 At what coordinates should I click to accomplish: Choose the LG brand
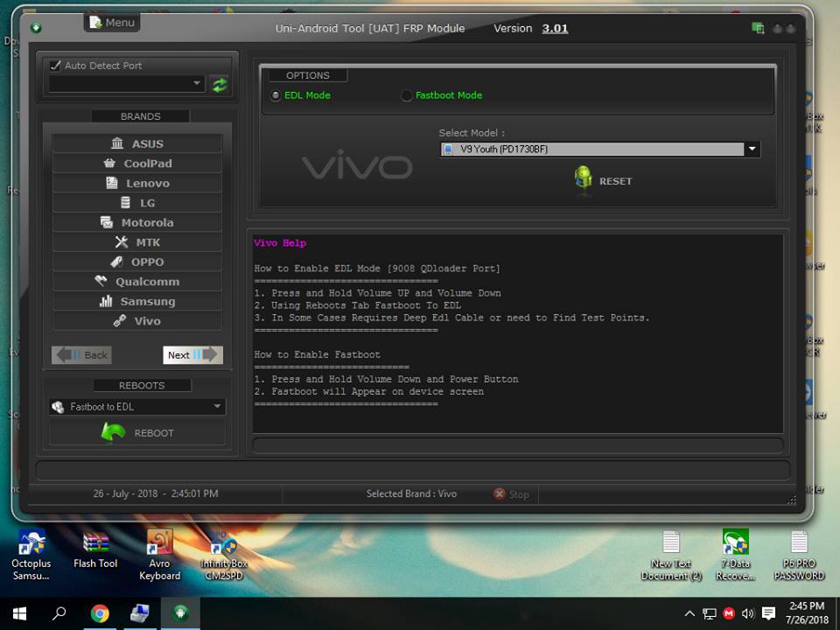tap(137, 203)
